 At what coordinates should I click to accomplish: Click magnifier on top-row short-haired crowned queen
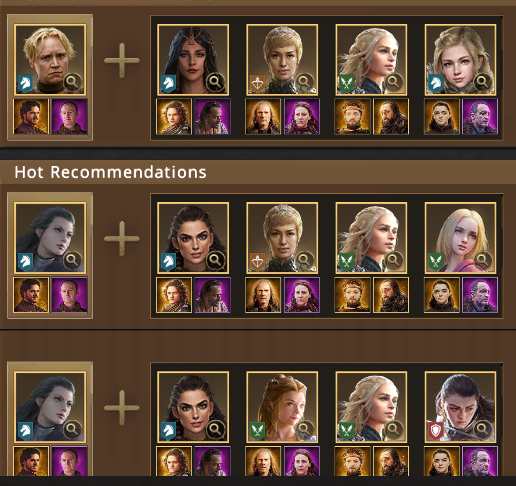click(304, 82)
